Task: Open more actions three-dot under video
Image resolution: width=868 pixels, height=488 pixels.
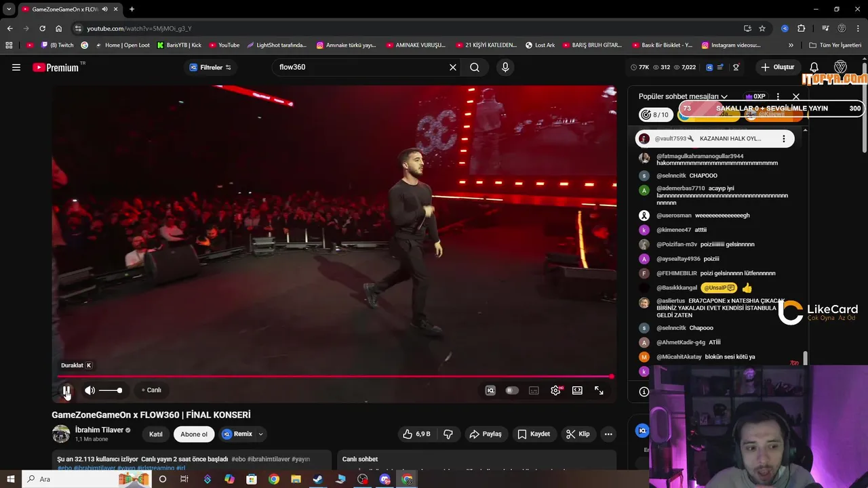Action: (608, 434)
